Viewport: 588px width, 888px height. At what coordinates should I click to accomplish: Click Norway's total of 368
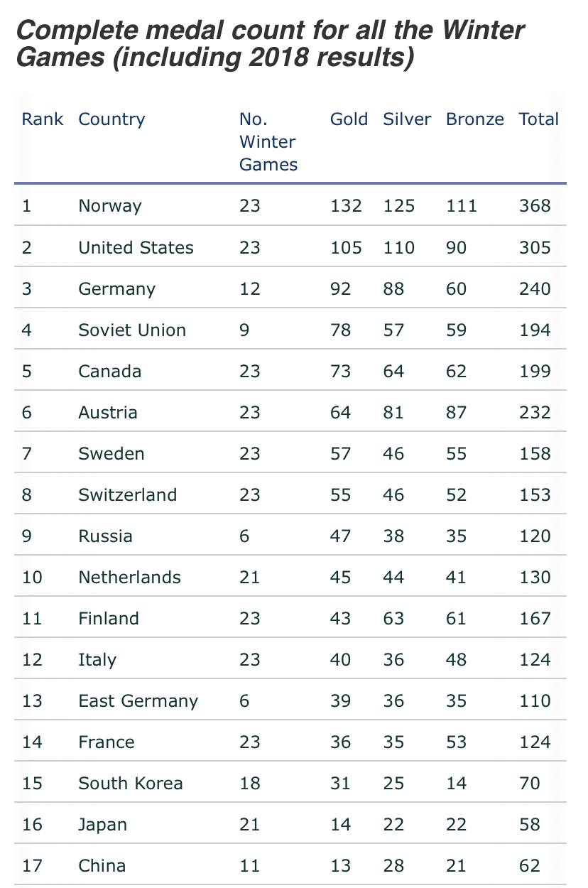(x=535, y=206)
